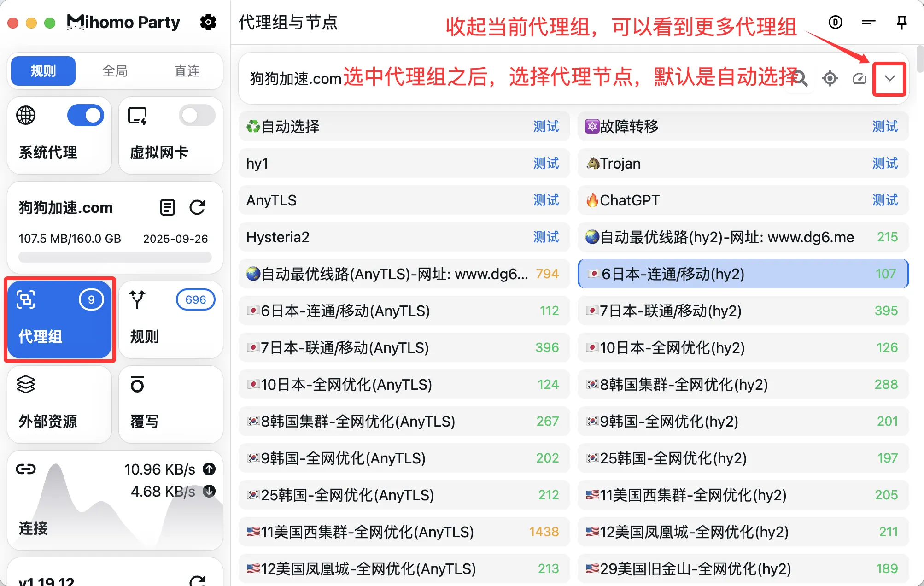
Task: Open the search icon in the proxy group bar
Action: pos(800,78)
